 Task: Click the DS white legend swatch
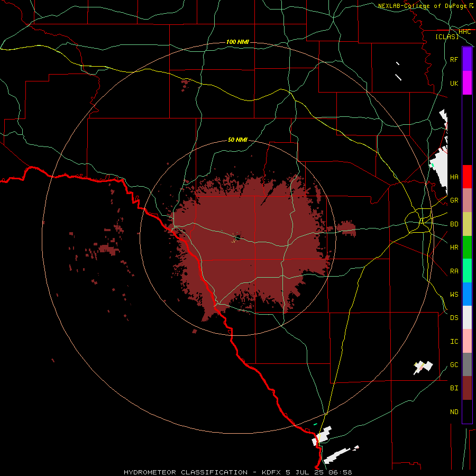[x=467, y=317]
